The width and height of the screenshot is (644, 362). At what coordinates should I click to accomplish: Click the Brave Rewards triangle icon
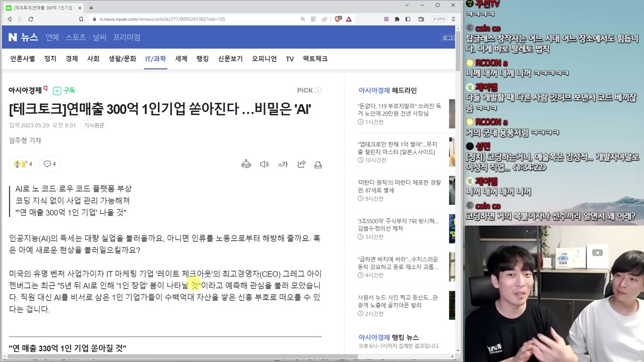click(349, 19)
